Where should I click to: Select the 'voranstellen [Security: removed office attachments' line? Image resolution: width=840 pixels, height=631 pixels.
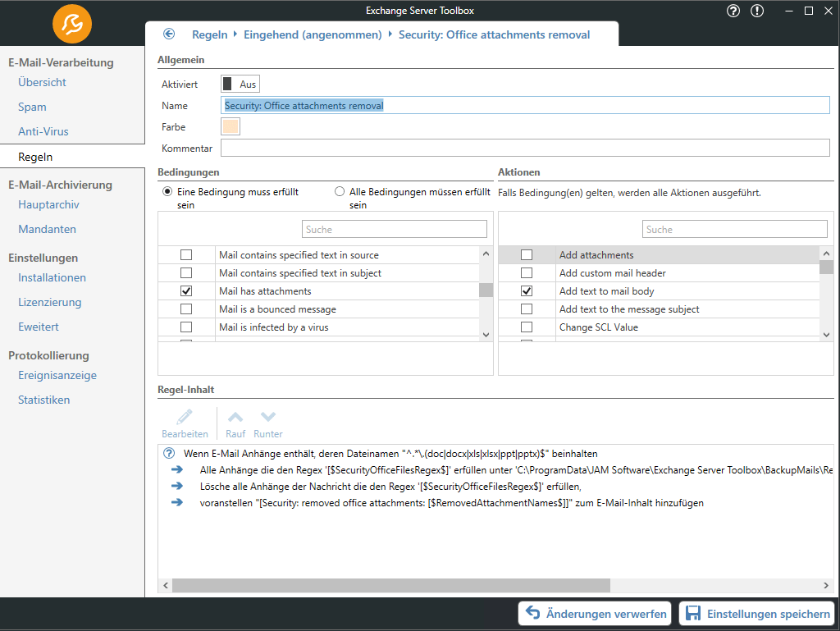point(452,503)
